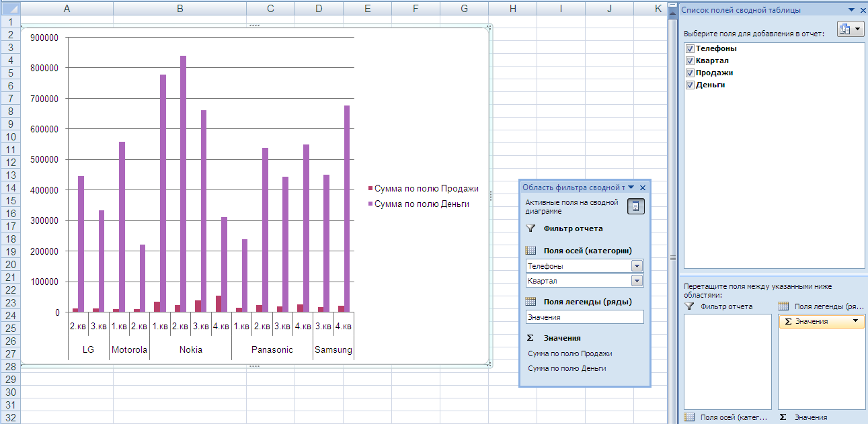Click the sigma icon beside the bottom Значения label
Screen dimensions: 868x424
[x=783, y=417]
